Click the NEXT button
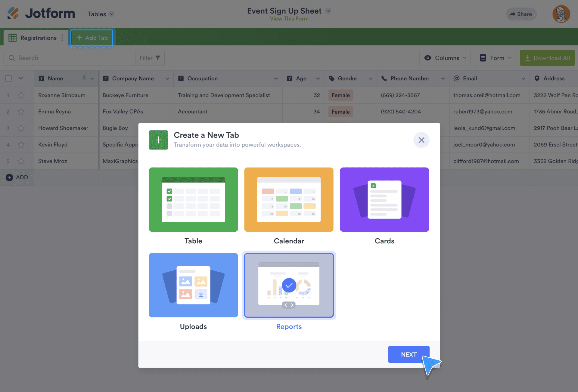 409,354
